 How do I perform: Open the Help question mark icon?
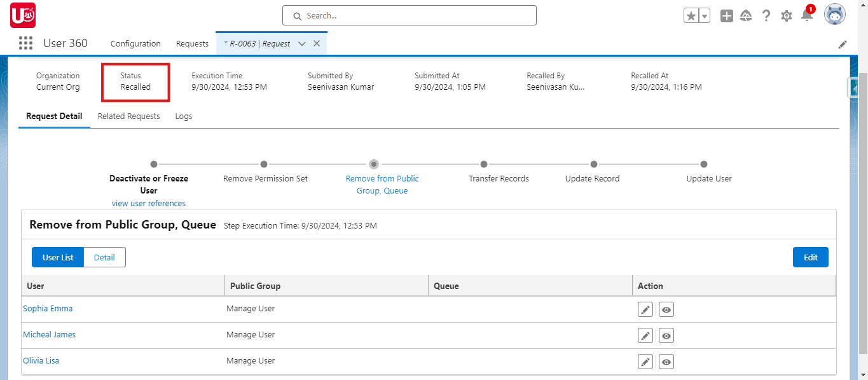click(766, 16)
